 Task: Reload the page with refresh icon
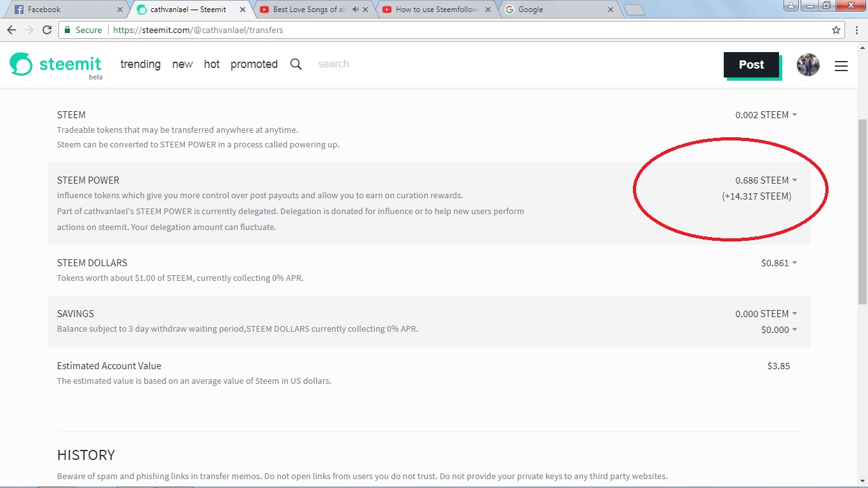click(x=47, y=30)
